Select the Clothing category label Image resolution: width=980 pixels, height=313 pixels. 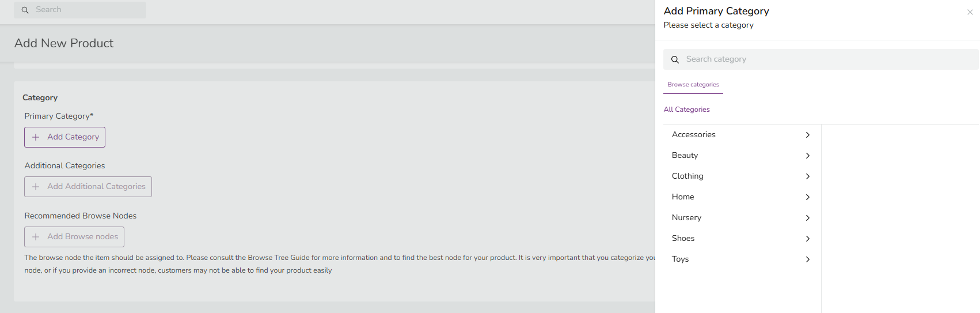point(687,176)
